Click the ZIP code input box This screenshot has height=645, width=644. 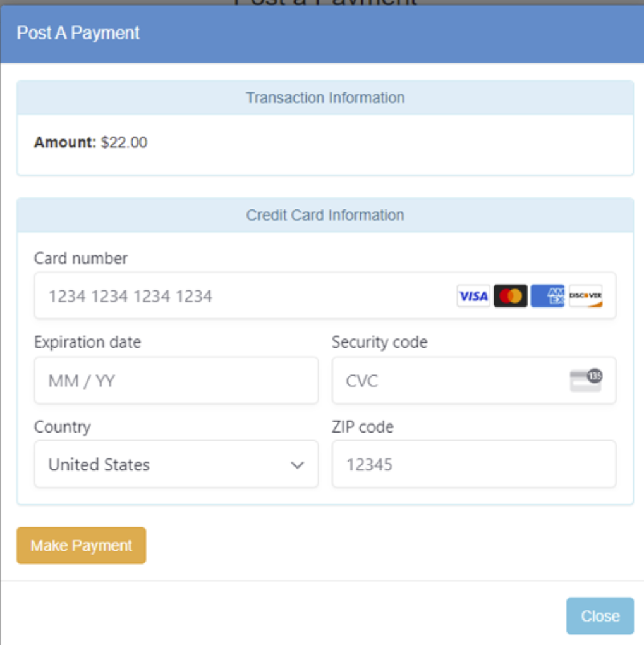[x=473, y=464]
